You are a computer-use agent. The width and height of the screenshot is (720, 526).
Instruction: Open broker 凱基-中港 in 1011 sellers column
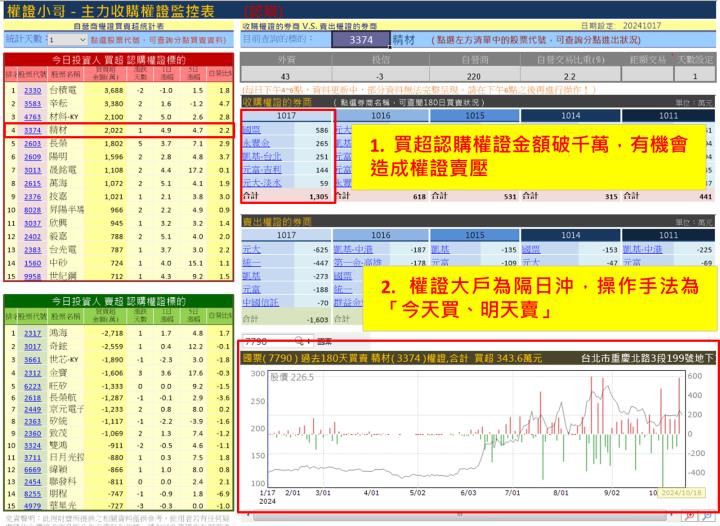(x=642, y=250)
